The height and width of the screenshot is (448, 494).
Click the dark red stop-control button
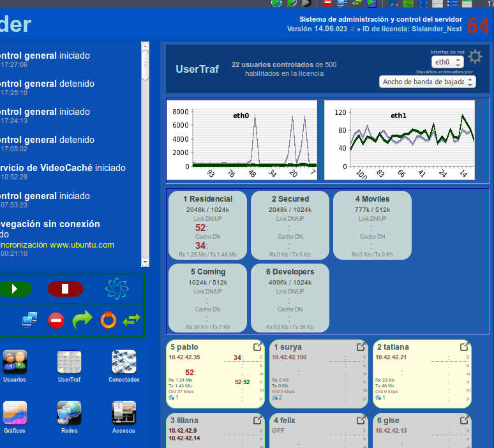(65, 288)
